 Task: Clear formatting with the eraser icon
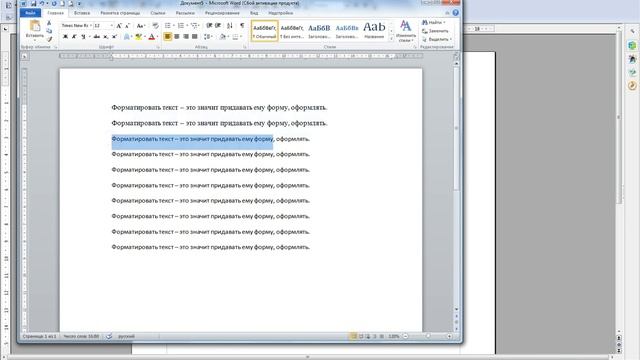156,26
